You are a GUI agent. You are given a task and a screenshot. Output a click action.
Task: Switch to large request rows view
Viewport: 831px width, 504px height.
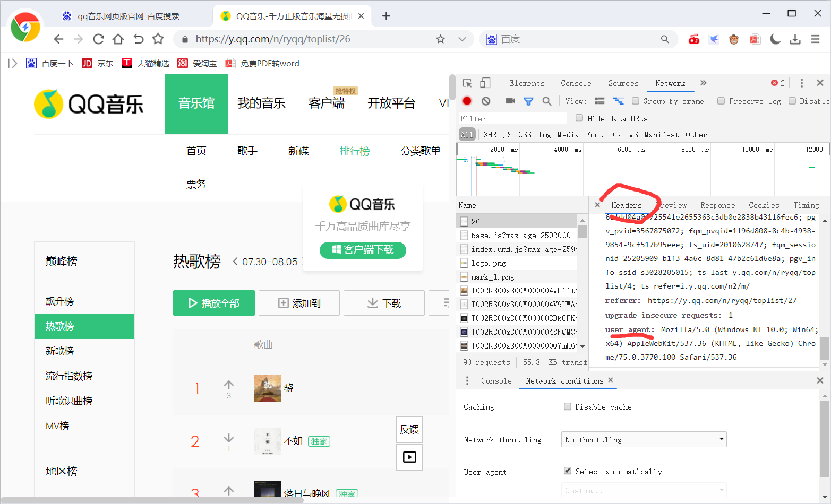point(600,101)
